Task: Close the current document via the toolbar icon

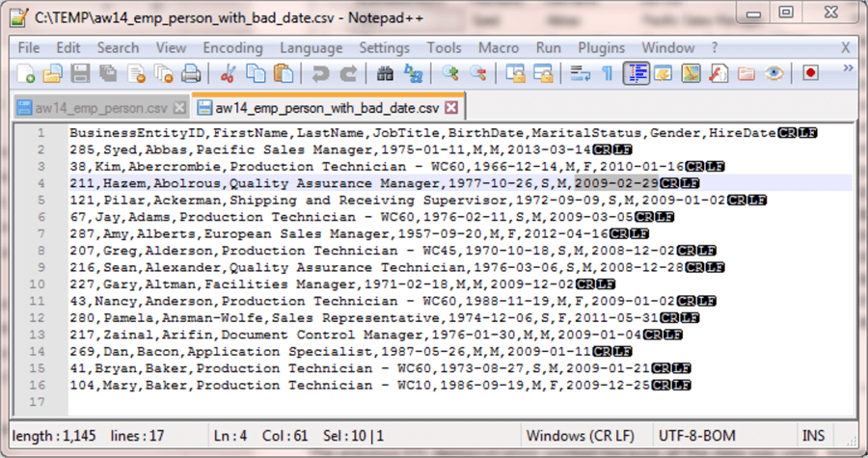Action: 136,73
